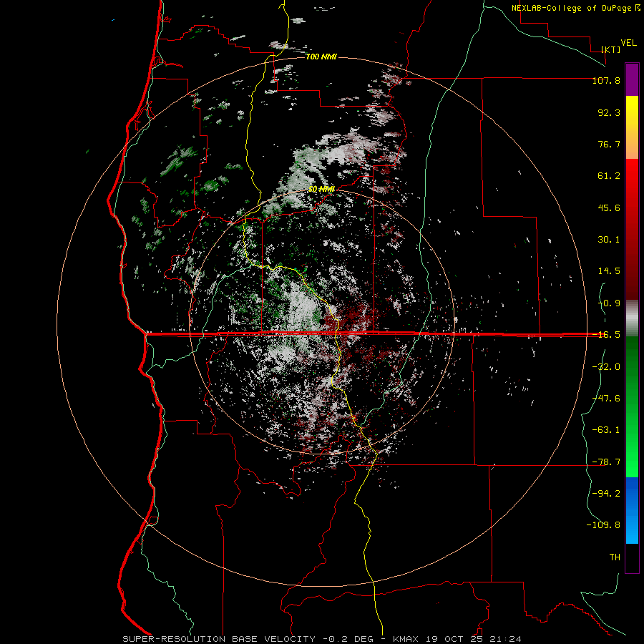Select the 45.6 velocity scale value
Viewport: 644px width, 644px height.
[609, 208]
